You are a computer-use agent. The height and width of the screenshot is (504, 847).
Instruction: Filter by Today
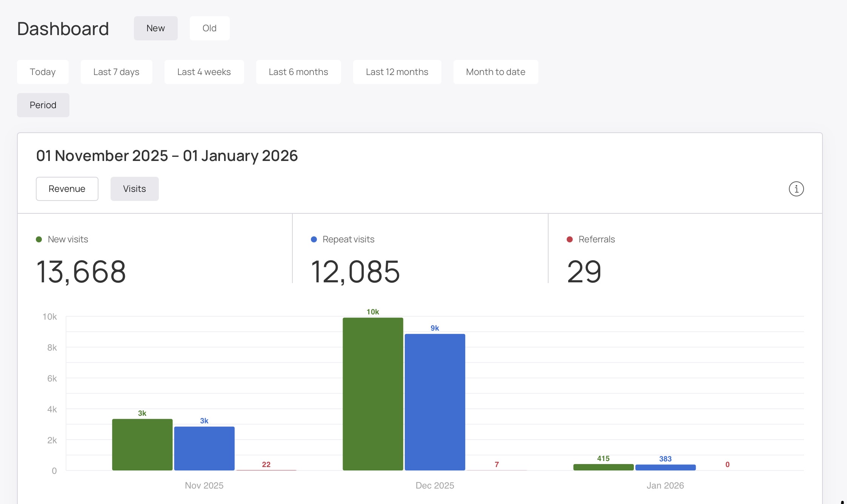click(x=43, y=72)
